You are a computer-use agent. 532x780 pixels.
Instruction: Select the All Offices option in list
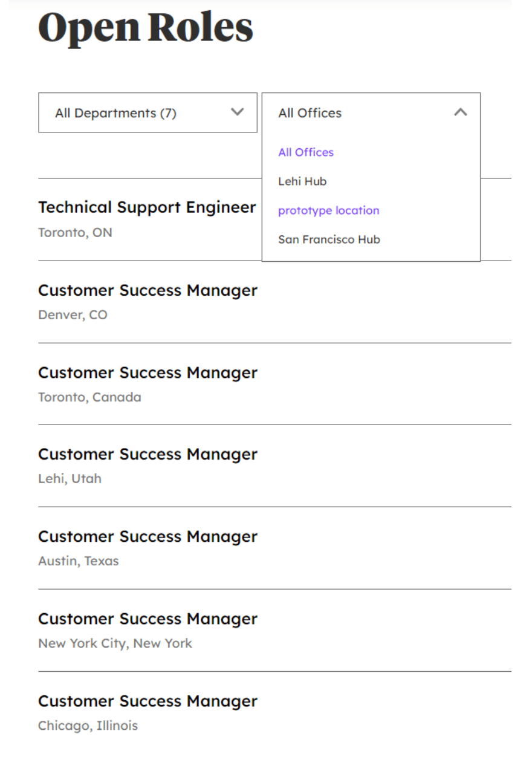pyautogui.click(x=306, y=152)
